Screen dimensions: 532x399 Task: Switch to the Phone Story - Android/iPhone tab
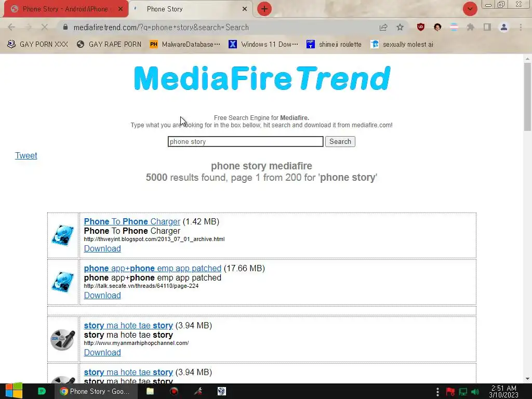pyautogui.click(x=64, y=9)
